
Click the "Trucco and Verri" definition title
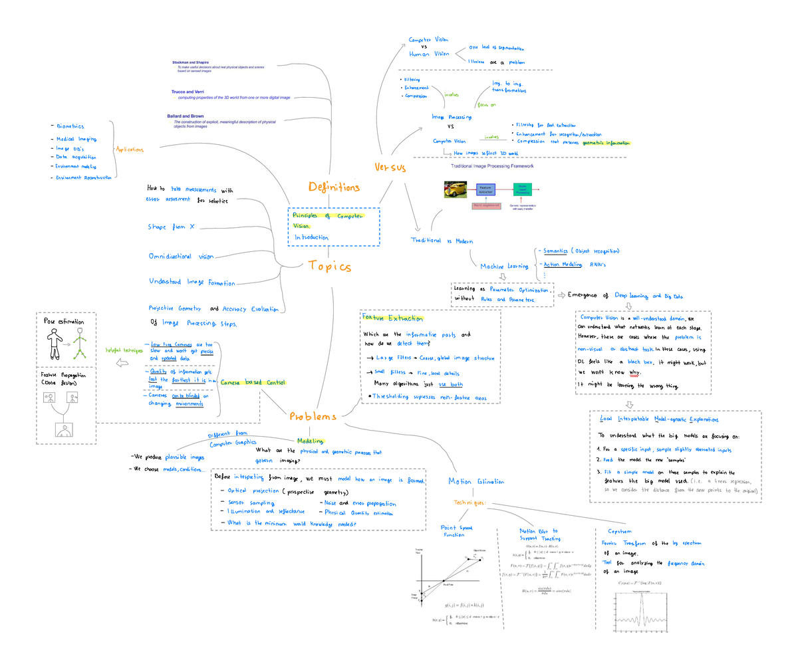[x=188, y=92]
